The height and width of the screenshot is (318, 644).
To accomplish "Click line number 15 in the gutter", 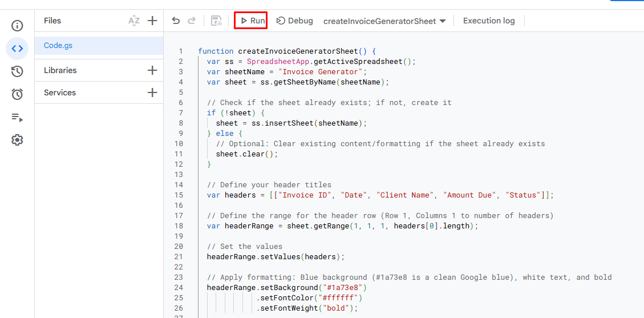I will pyautogui.click(x=178, y=195).
